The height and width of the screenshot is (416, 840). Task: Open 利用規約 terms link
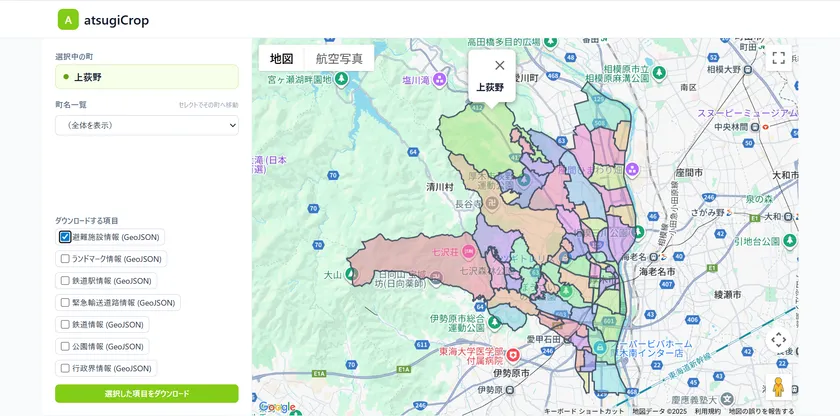[x=707, y=411]
